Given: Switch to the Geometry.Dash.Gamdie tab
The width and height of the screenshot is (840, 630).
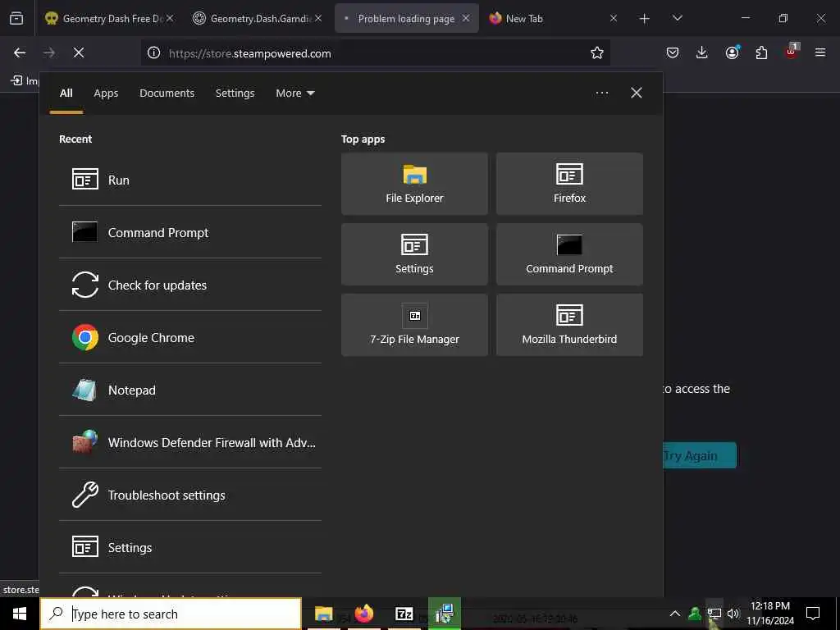Looking at the screenshot, I should point(257,18).
